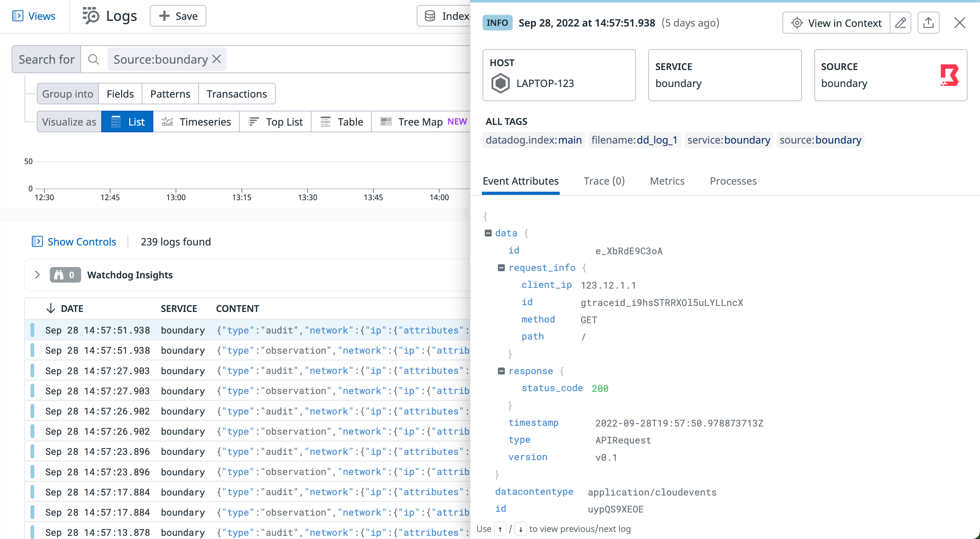Switch to the Trace tab

pyautogui.click(x=604, y=181)
